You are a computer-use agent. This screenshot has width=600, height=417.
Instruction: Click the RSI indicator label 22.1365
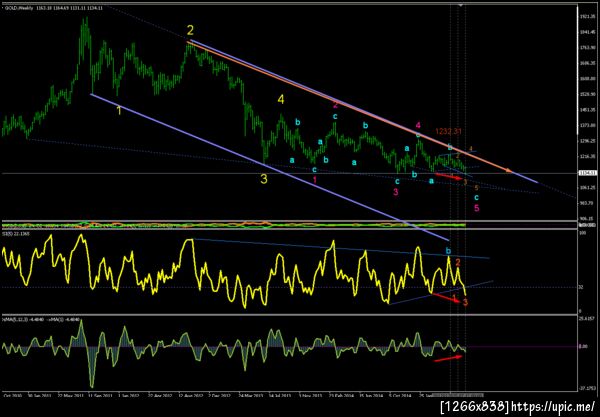pos(15,233)
